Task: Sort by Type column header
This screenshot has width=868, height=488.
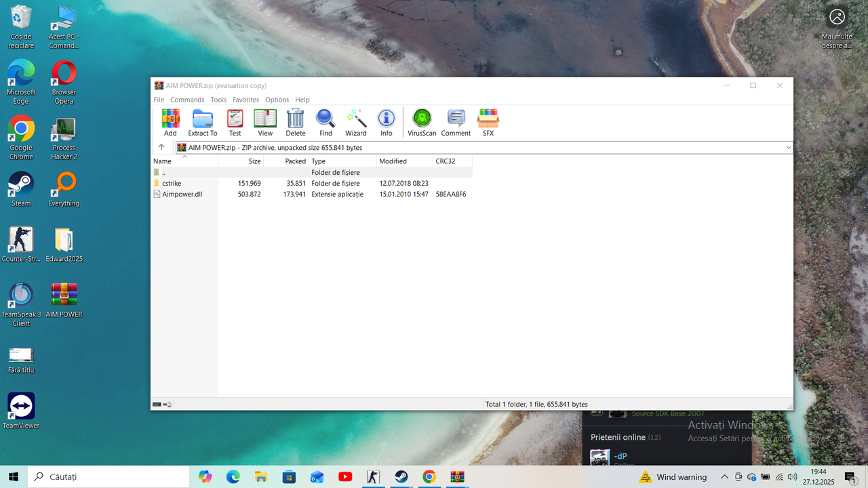Action: (342, 161)
